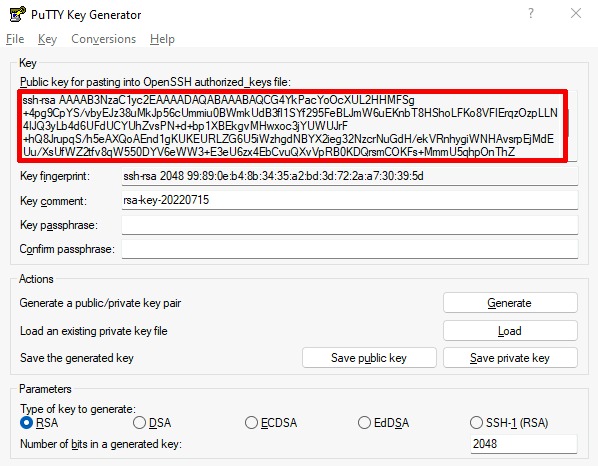Viewport: 598px width, 466px height.
Task: Click the 'Confirm passphrase:' label
Action: pyautogui.click(x=67, y=249)
